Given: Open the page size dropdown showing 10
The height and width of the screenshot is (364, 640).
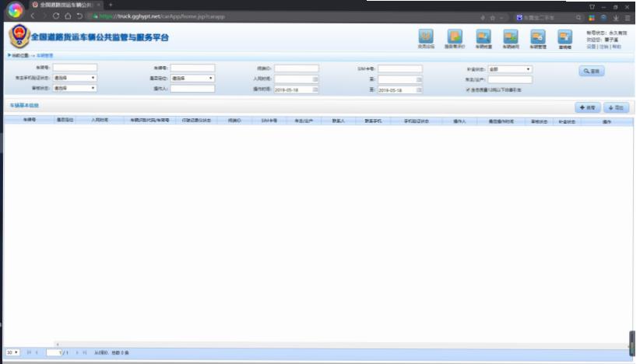Looking at the screenshot, I should point(13,352).
